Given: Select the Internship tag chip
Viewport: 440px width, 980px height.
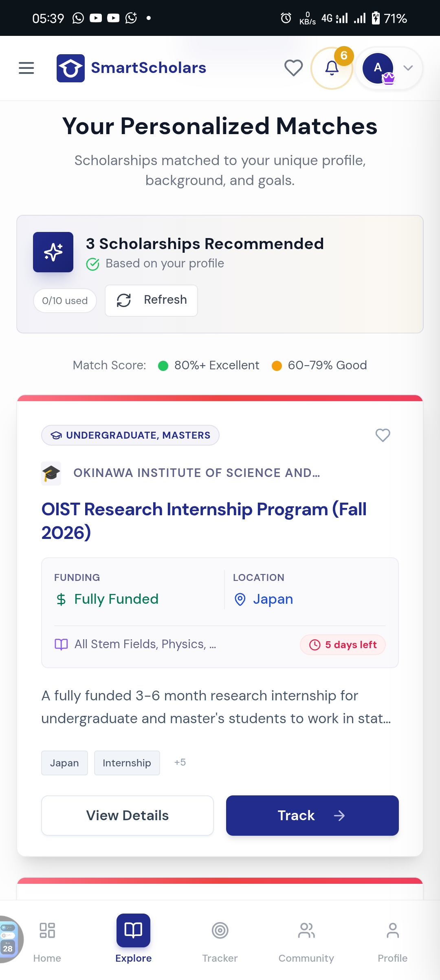Looking at the screenshot, I should 127,763.
